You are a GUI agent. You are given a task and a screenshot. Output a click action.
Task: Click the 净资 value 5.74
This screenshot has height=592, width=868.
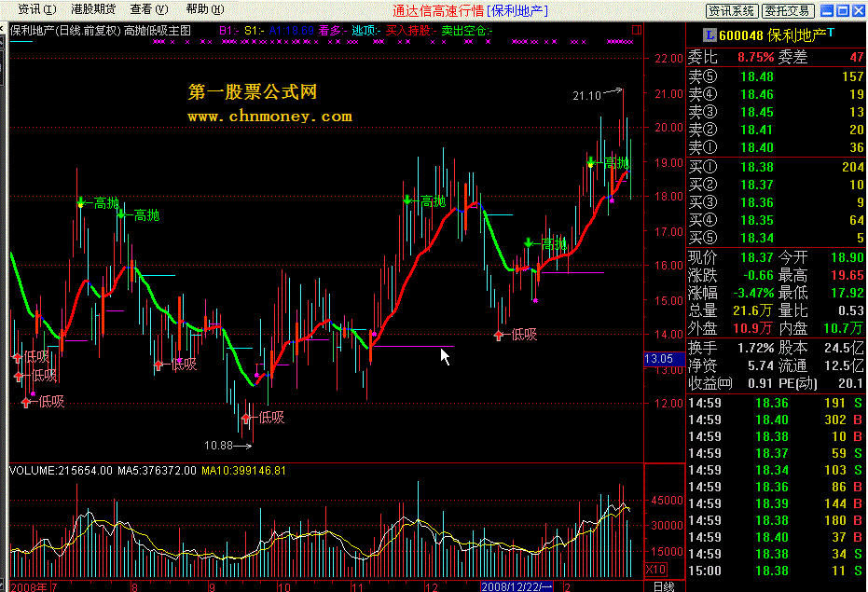(x=761, y=365)
